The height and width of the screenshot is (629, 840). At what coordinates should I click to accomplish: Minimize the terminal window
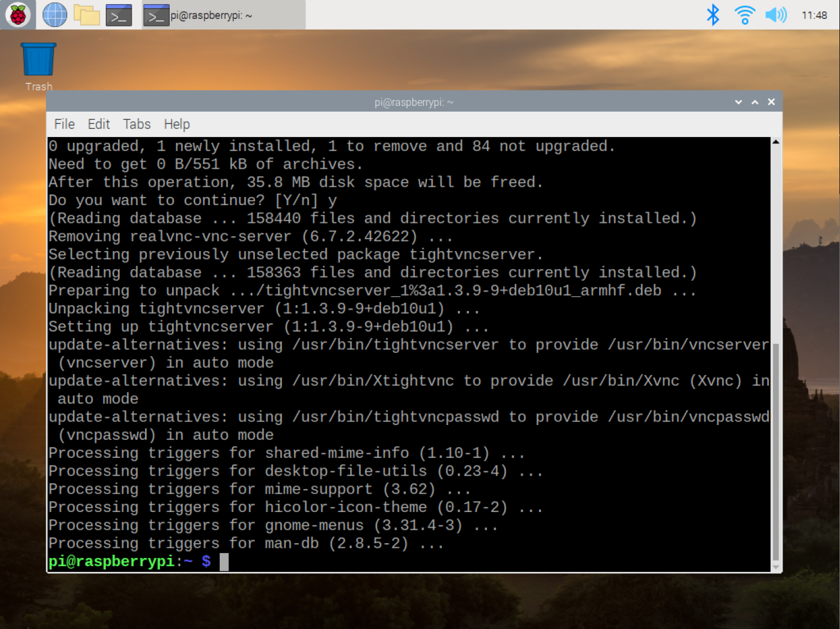click(x=738, y=102)
